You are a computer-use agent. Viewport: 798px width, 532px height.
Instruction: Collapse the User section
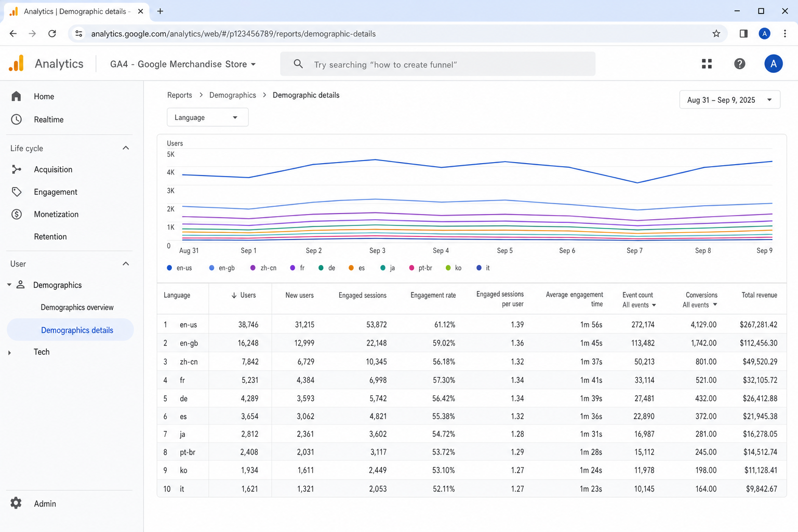click(x=126, y=264)
